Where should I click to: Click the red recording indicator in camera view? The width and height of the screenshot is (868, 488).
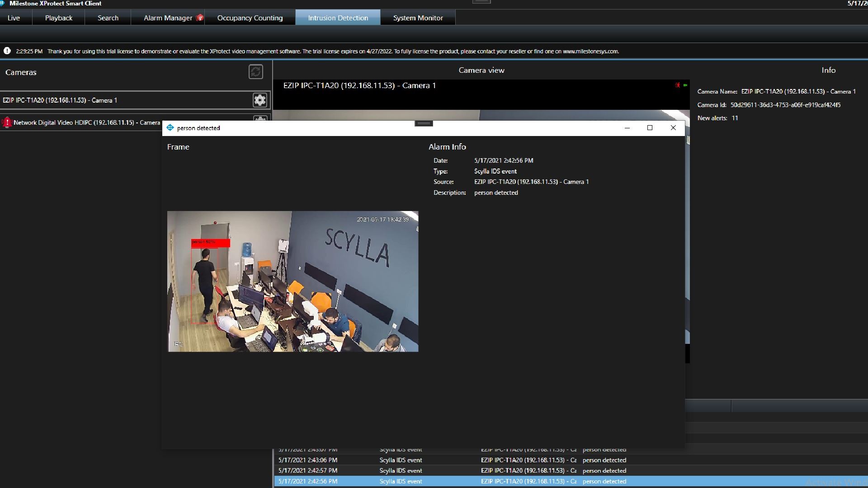[x=677, y=85]
